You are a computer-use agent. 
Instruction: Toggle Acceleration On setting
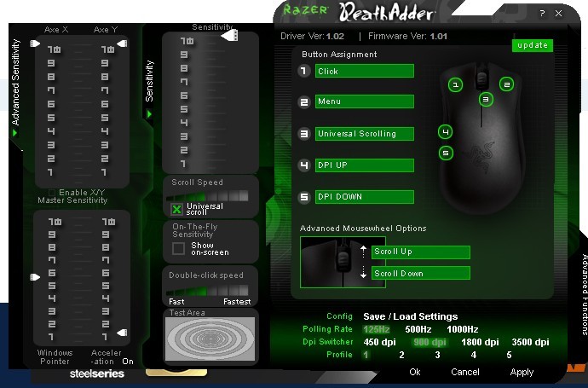pos(128,362)
